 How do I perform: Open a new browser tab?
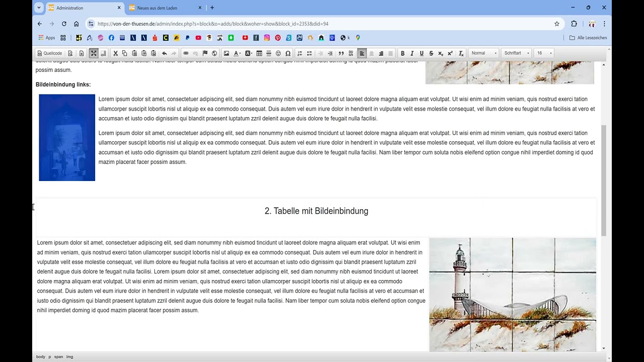tap(212, 8)
